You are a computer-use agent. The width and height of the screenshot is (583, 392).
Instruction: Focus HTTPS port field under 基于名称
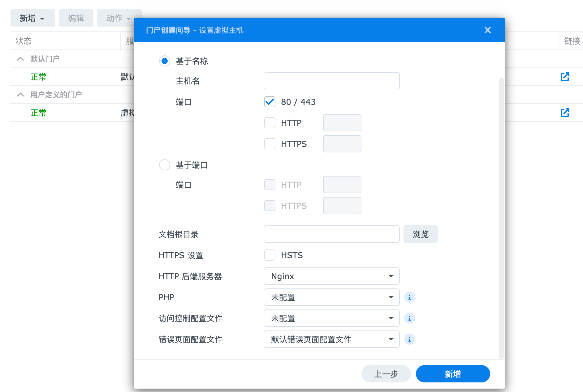(342, 144)
